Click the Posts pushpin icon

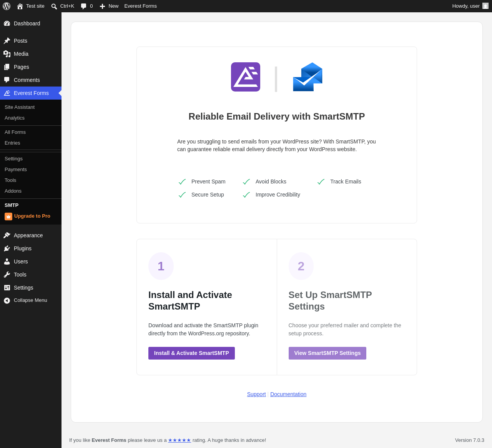pos(7,41)
